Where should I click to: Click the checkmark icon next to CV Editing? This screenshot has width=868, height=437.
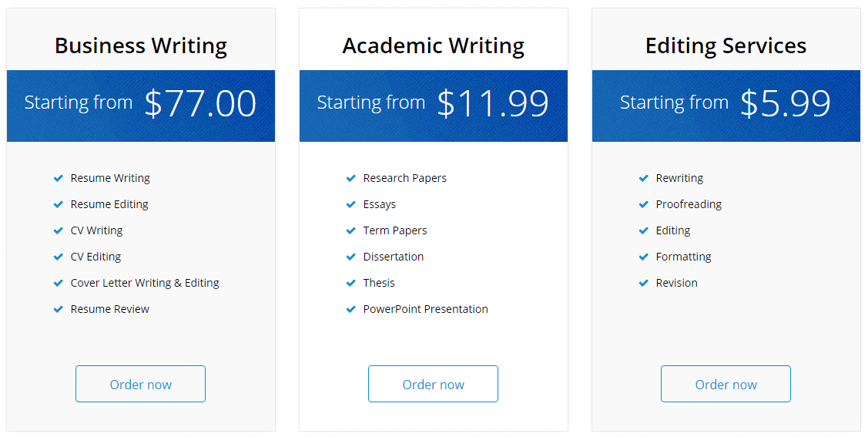pyautogui.click(x=58, y=257)
